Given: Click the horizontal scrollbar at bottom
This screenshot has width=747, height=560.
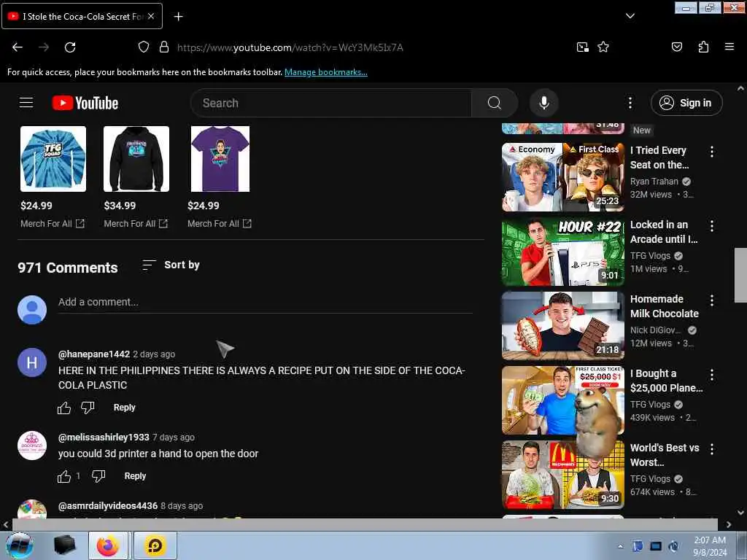Looking at the screenshot, I should point(365,524).
